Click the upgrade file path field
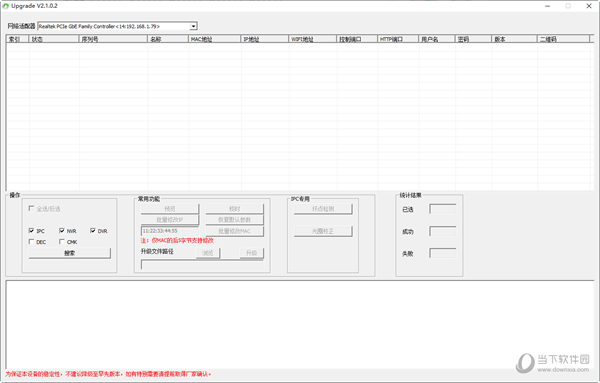Viewport: 600px width, 383px height. tap(202, 264)
